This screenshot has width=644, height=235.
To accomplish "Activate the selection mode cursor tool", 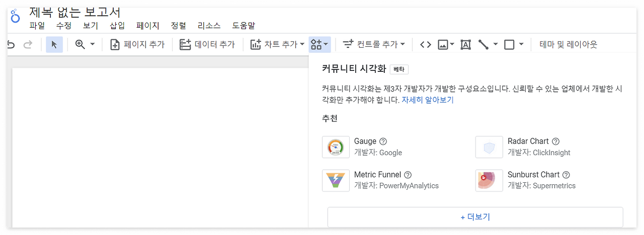I will [54, 45].
